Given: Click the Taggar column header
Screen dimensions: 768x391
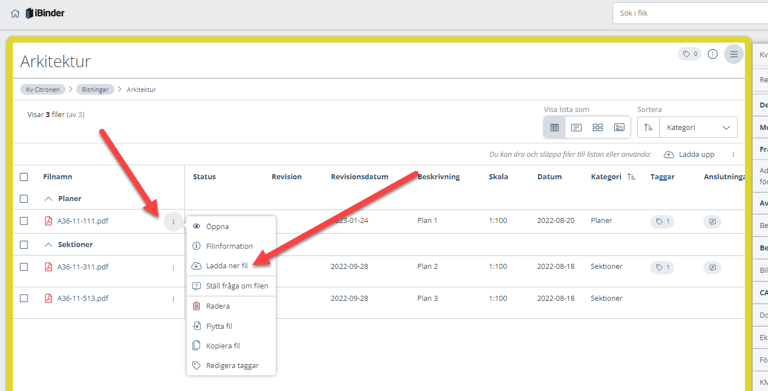Looking at the screenshot, I should [x=663, y=177].
